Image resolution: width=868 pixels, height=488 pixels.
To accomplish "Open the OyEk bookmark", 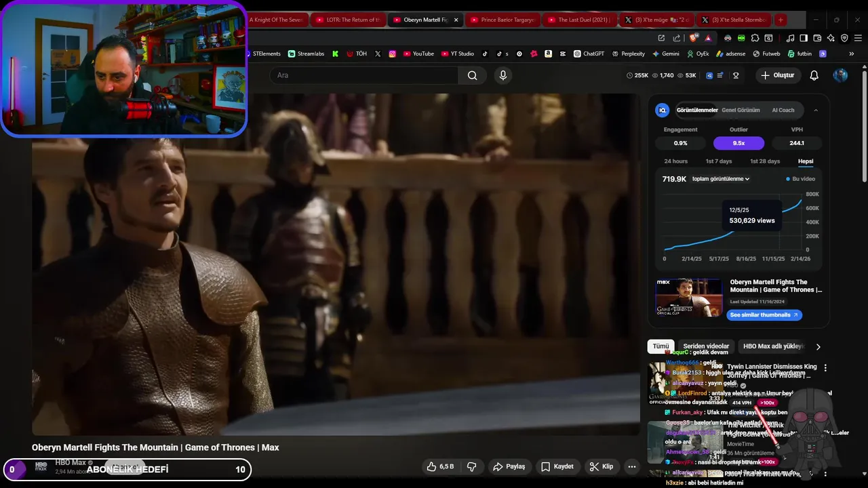I will 698,54.
